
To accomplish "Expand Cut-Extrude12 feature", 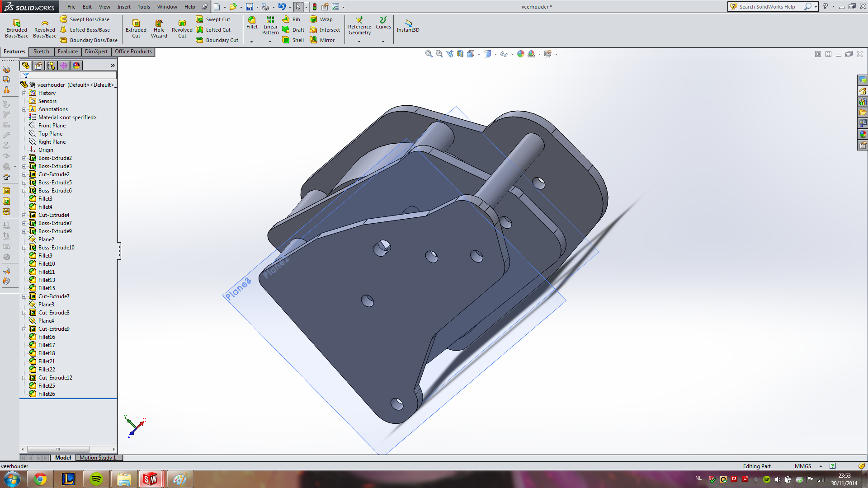I will [x=24, y=378].
